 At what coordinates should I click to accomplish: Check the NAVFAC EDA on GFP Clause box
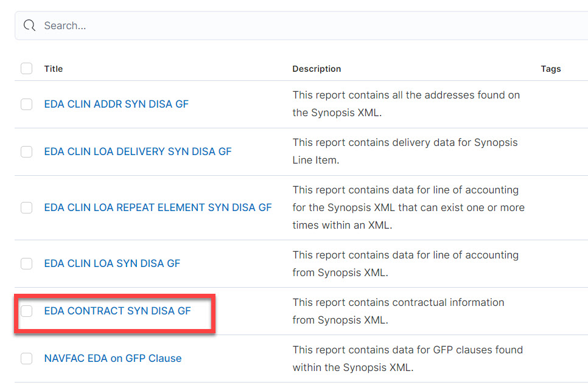tap(26, 358)
